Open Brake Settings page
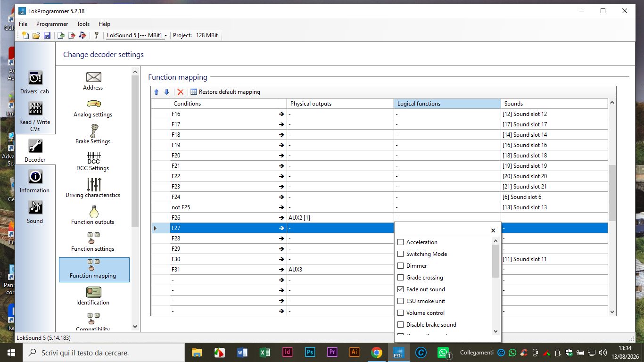This screenshot has height=362, width=644. coord(93,135)
